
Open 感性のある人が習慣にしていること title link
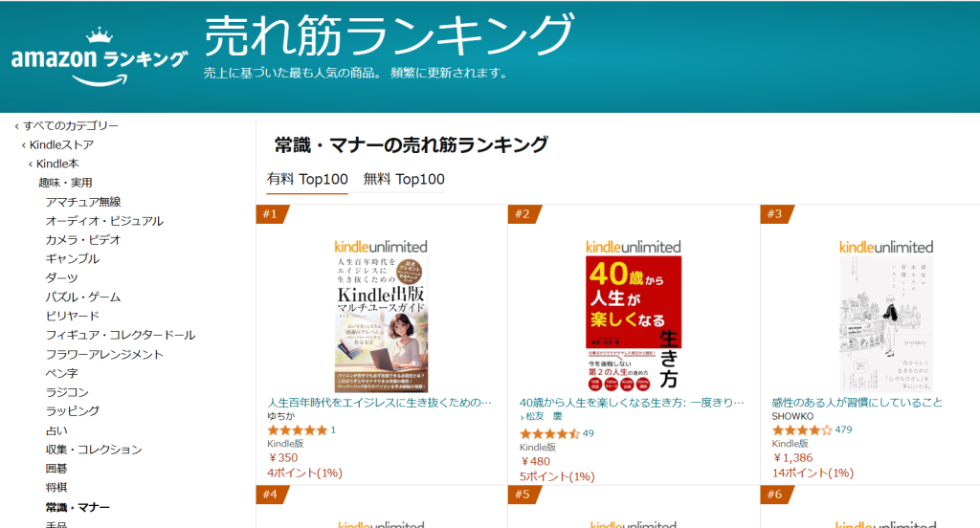(857, 403)
